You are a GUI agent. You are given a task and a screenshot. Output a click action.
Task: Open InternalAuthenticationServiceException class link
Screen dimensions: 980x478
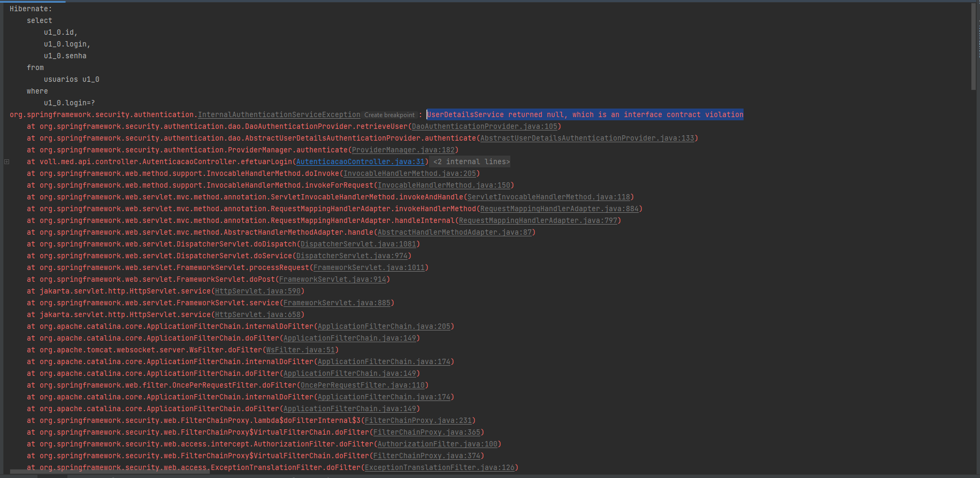coord(279,114)
